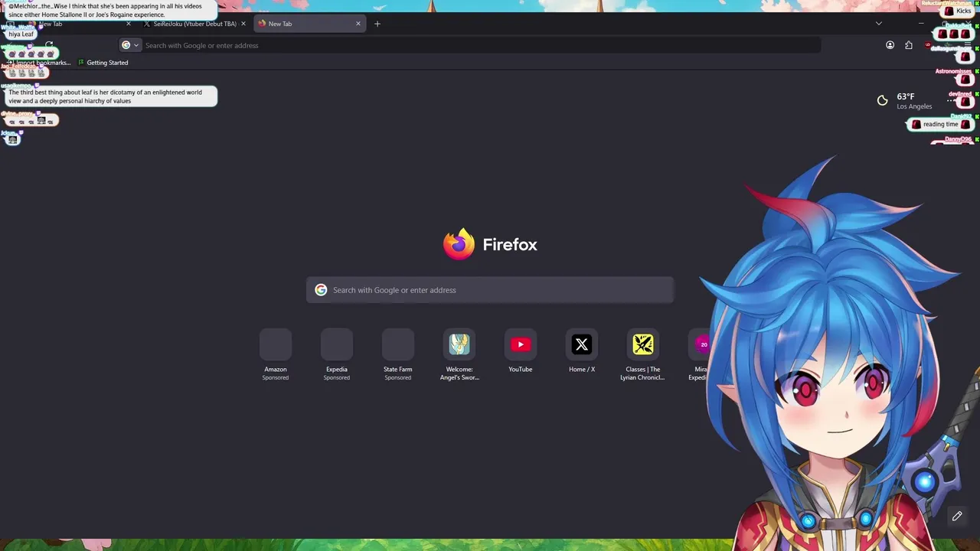Click the Firefox wordmark text

click(x=510, y=245)
